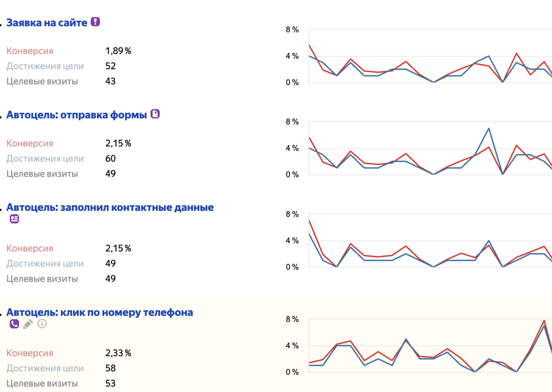The image size is (552, 392).
Task: Click Достижения цели value 52
Action: (x=110, y=66)
